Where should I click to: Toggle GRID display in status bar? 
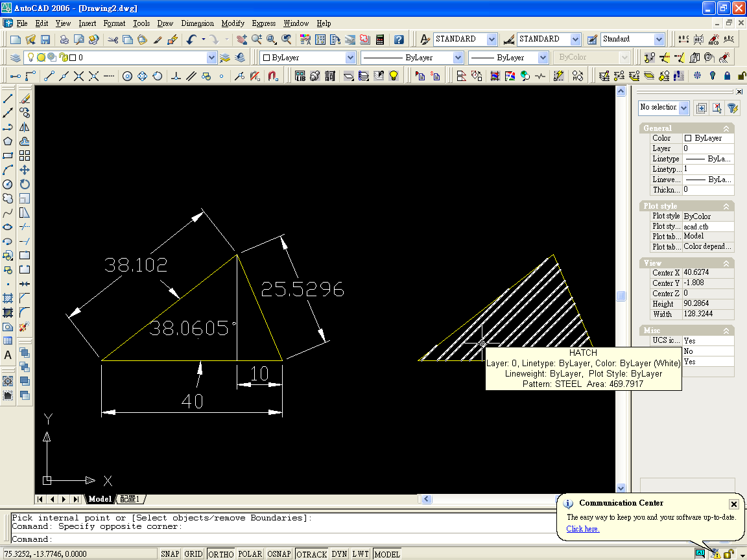[193, 554]
